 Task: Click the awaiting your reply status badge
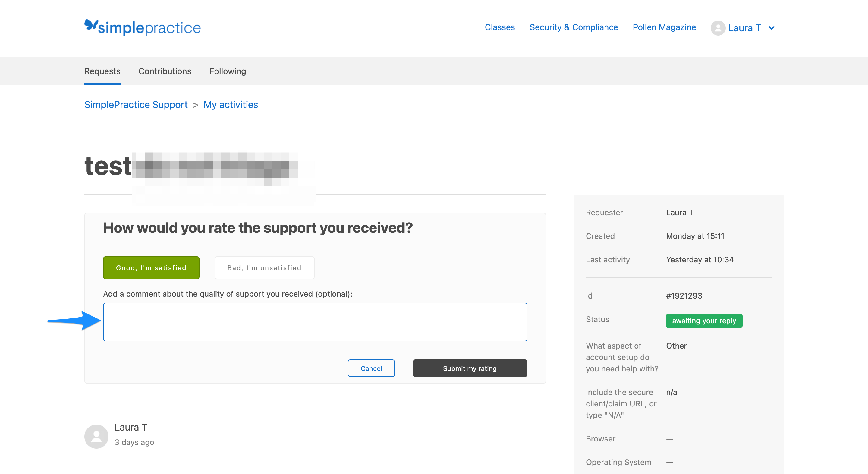pyautogui.click(x=704, y=321)
